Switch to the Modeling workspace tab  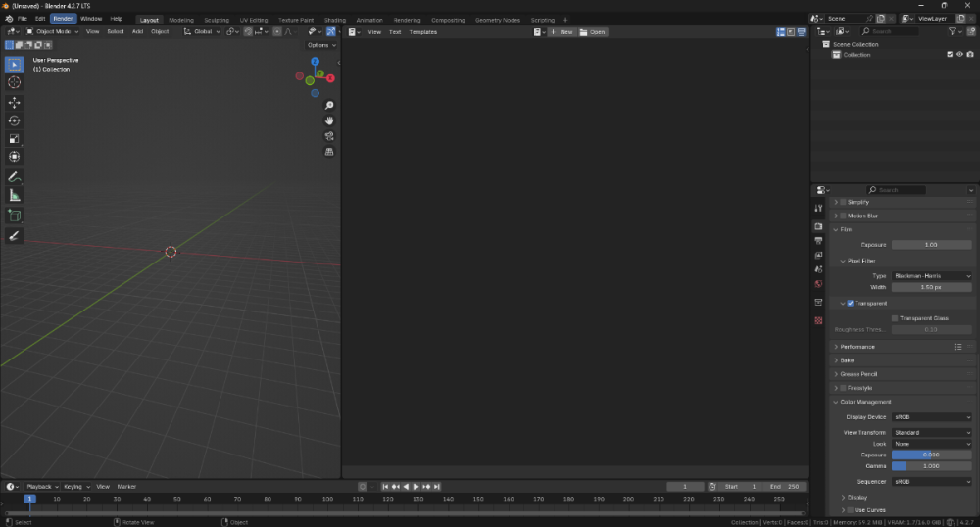point(181,20)
